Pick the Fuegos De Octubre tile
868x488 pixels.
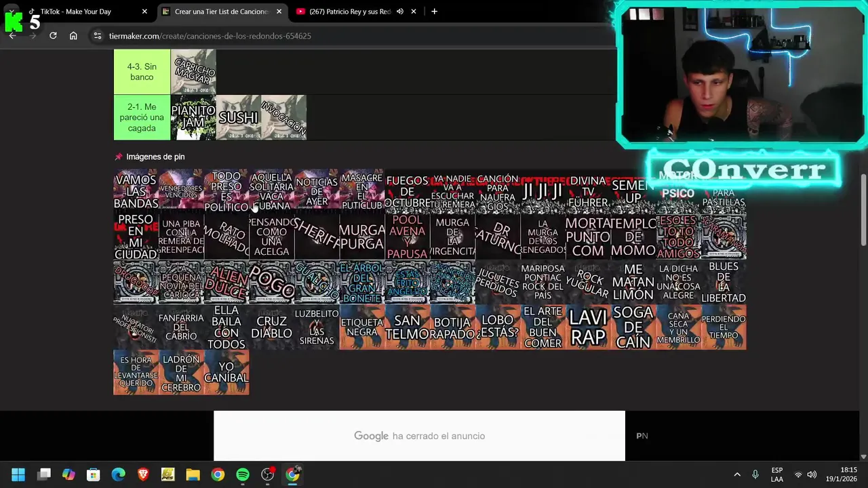tap(407, 191)
